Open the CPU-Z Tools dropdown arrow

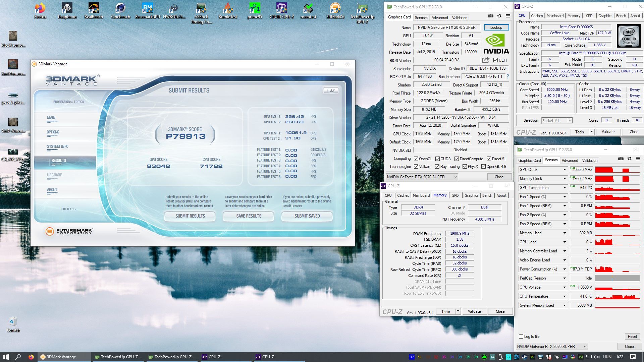pos(592,132)
